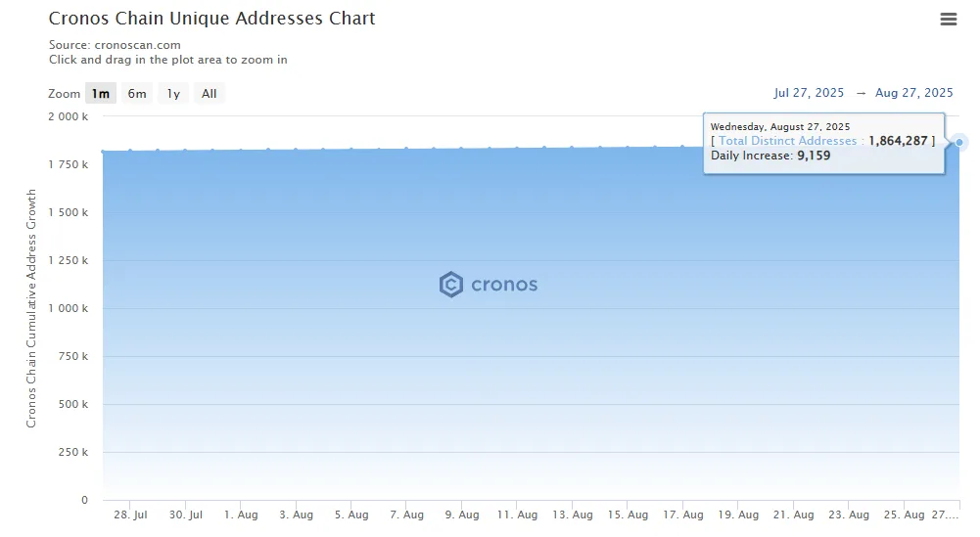The image size is (980, 537).
Task: Click the '19. Aug' x-axis label
Action: click(x=738, y=515)
